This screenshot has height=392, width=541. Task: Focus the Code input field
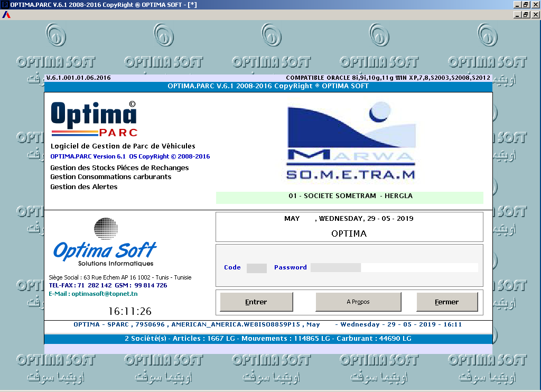pyautogui.click(x=257, y=268)
